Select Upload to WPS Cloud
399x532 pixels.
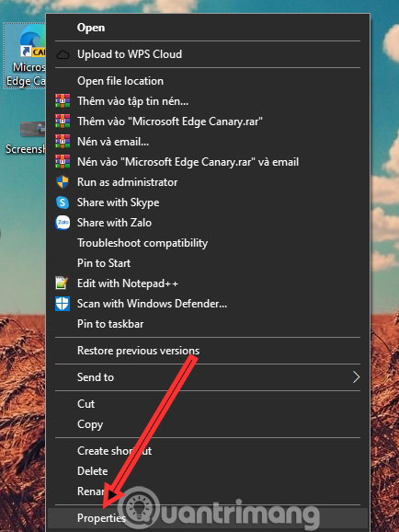pos(208,54)
